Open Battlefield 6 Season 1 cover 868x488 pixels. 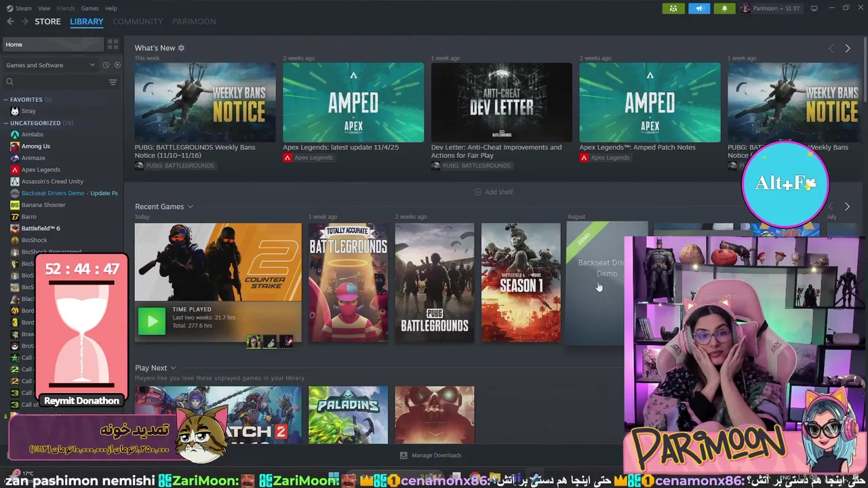[521, 283]
